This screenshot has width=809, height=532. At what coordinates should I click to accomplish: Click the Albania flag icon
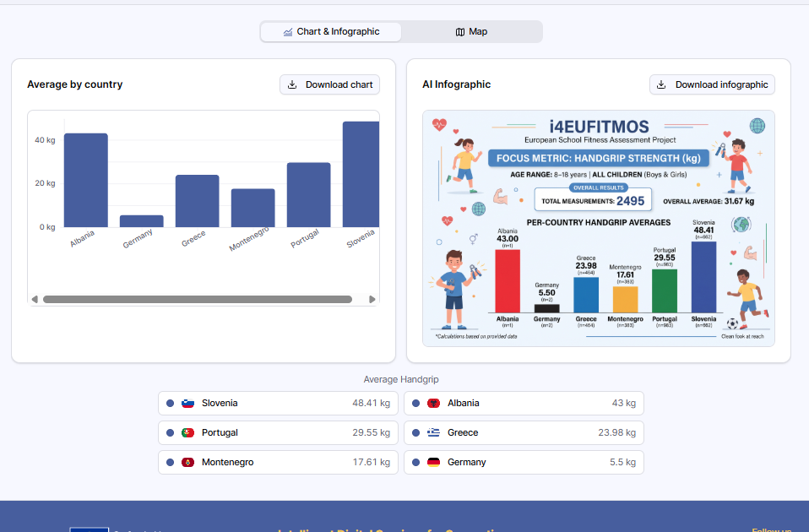(x=433, y=404)
